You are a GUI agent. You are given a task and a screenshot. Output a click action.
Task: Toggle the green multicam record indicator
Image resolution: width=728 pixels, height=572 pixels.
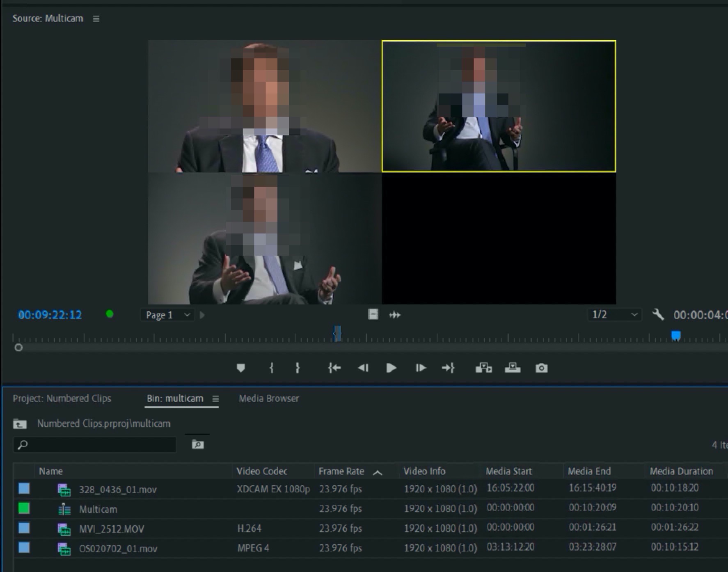pyautogui.click(x=110, y=314)
